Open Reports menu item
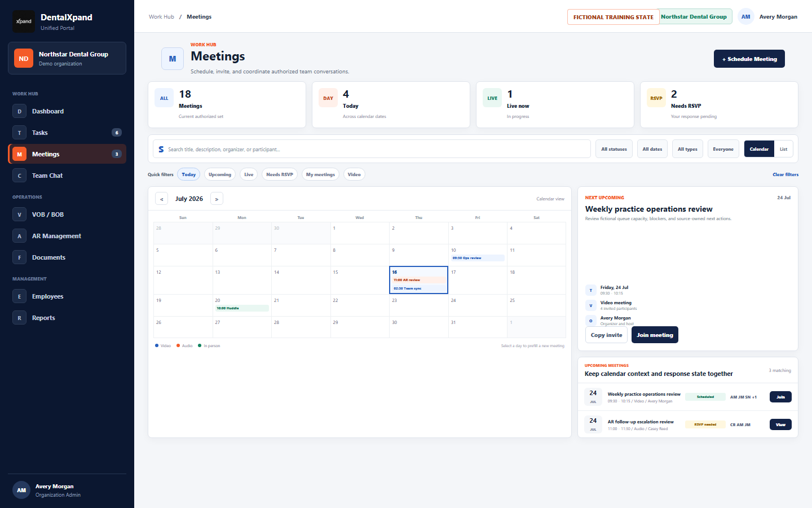 (67, 318)
